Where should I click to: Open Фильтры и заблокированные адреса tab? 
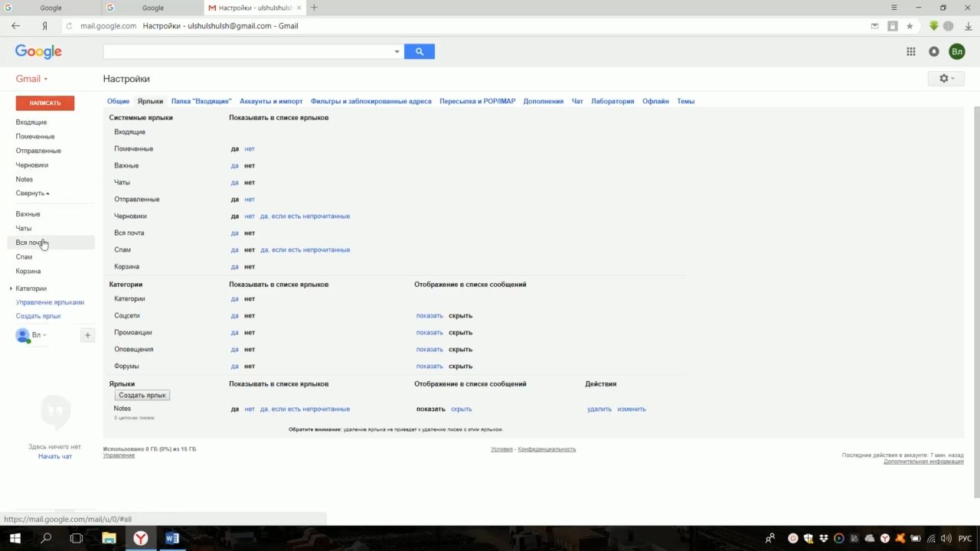(371, 101)
